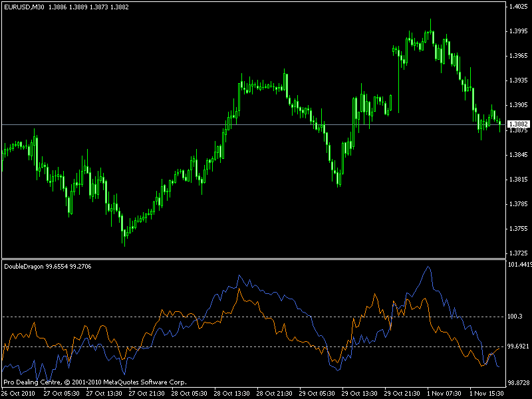Select the 1.3845 price axis label
The width and height of the screenshot is (532, 399).
coord(518,155)
